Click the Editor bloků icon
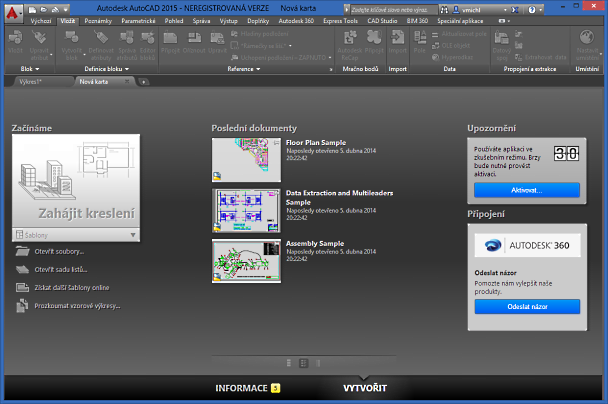This screenshot has height=404, width=608. (x=148, y=38)
